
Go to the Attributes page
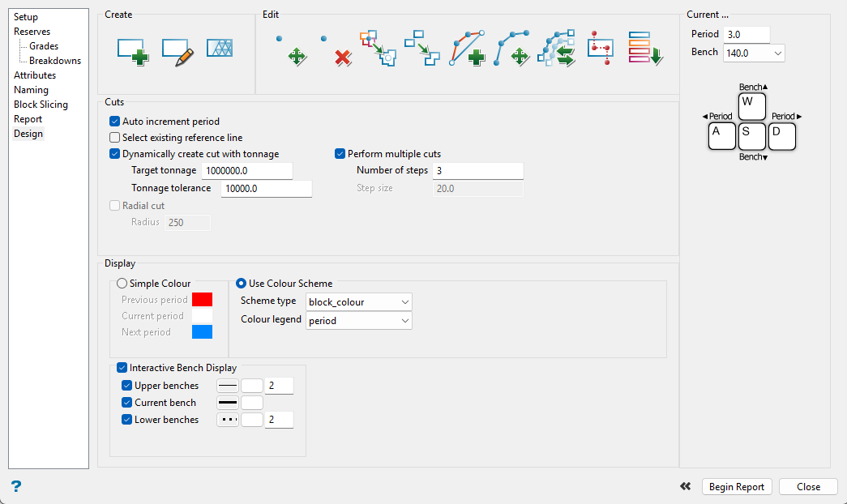(35, 75)
